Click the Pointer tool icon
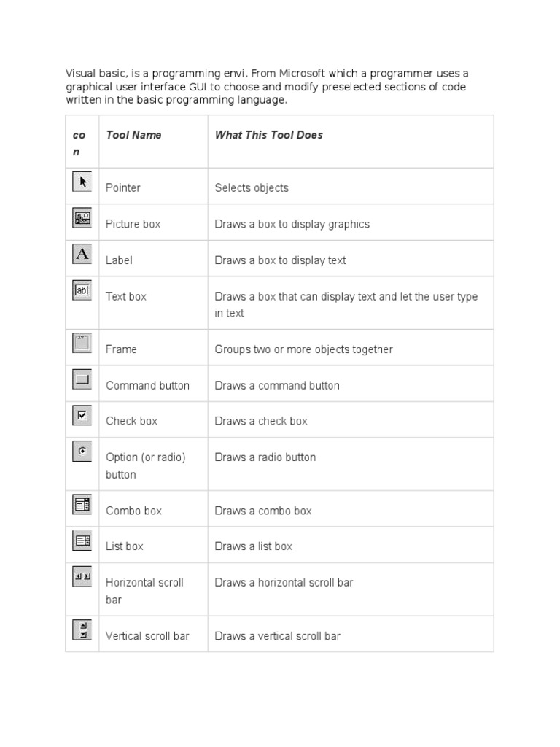This screenshot has height=747, width=560. (x=82, y=182)
